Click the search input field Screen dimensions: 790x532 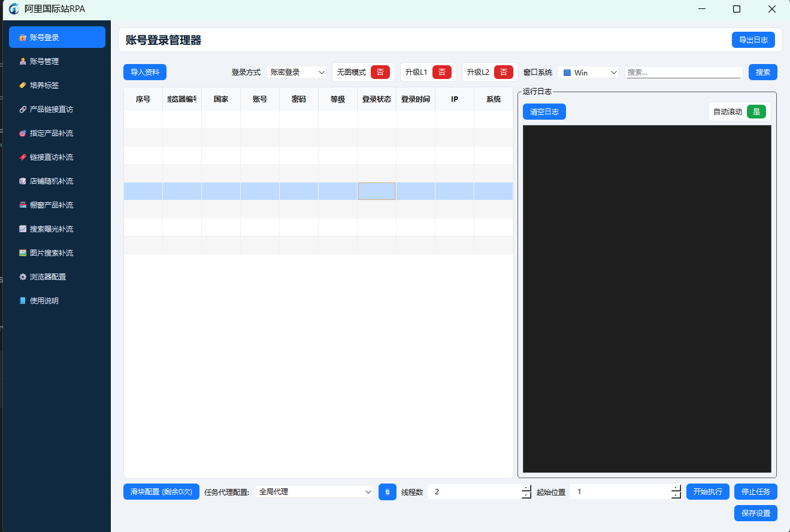(x=683, y=71)
